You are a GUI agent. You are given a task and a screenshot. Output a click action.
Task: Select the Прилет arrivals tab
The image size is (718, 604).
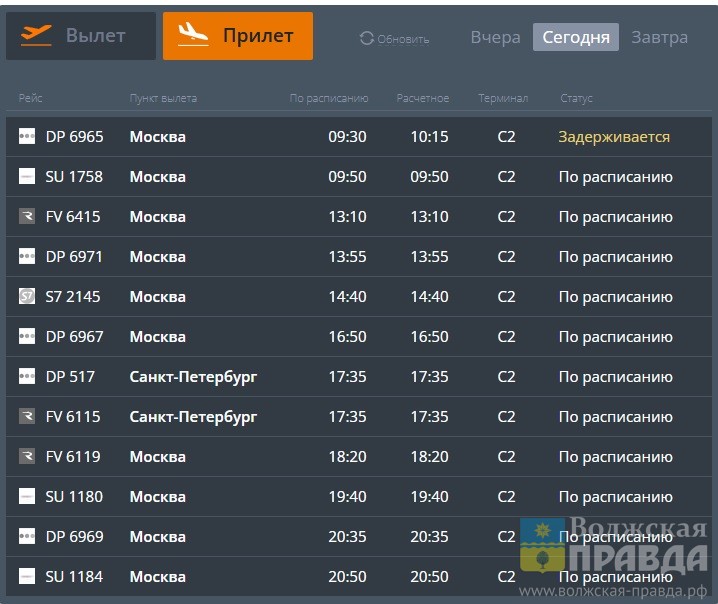point(238,36)
